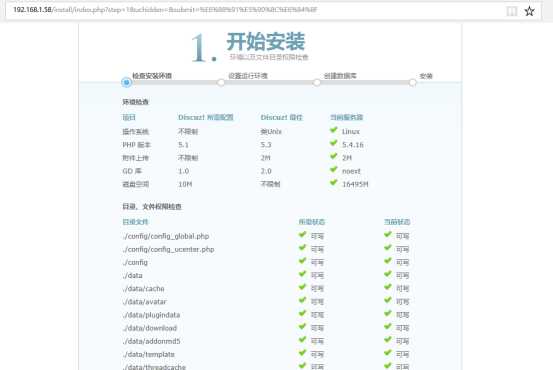Click the ./data/template path
The width and height of the screenshot is (553, 370).
tap(148, 354)
